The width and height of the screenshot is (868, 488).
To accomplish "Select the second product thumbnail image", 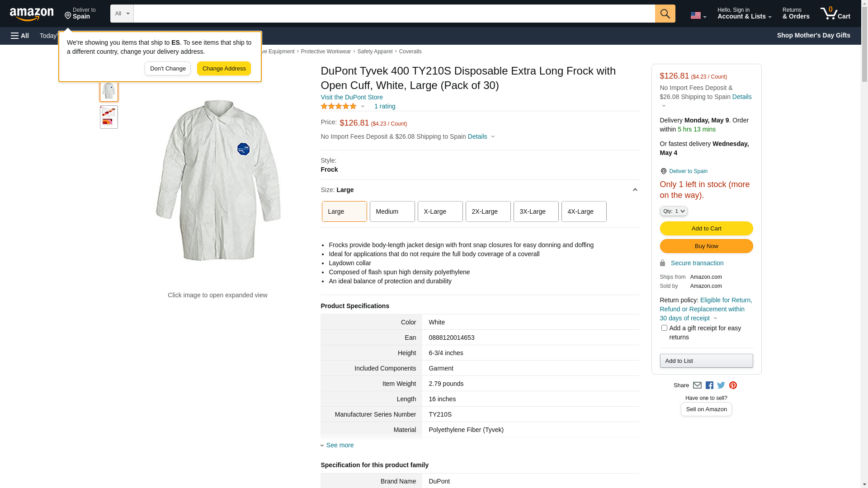I will 109,117.
